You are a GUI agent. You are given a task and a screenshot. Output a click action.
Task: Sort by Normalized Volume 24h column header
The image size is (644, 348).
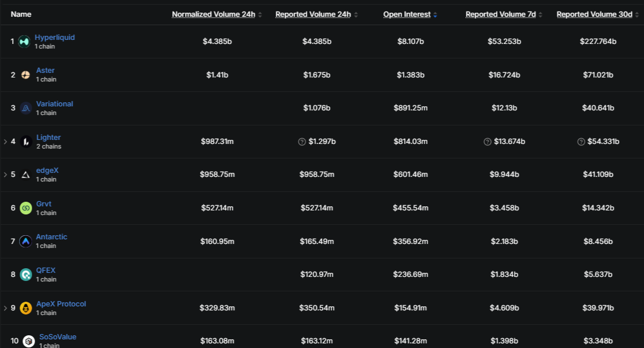pos(213,14)
